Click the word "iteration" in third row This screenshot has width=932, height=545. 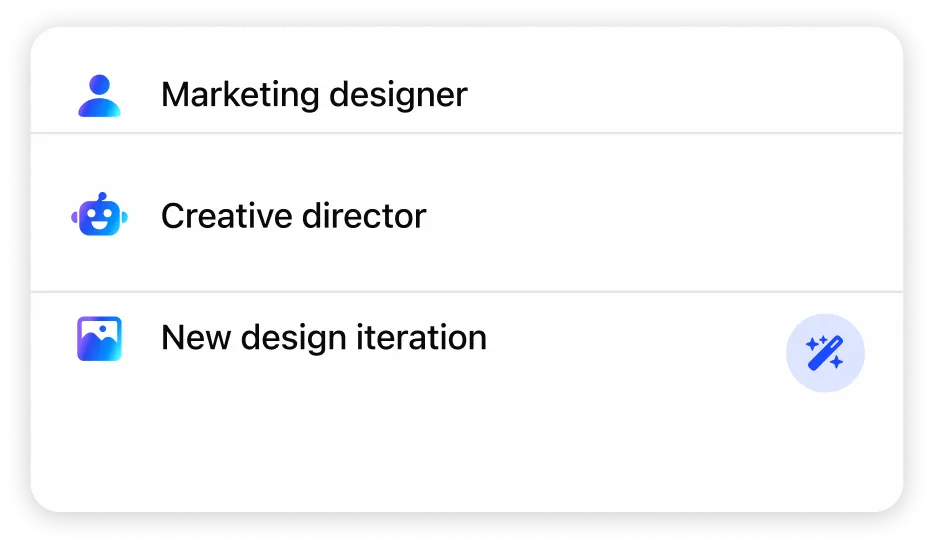421,337
